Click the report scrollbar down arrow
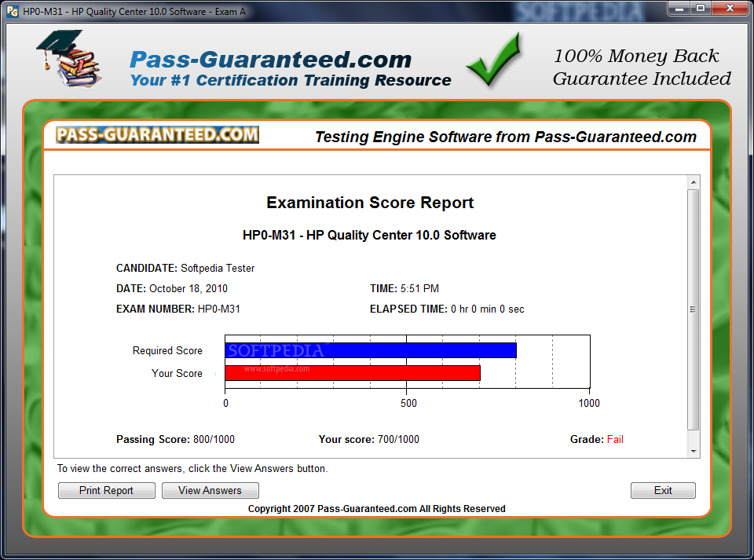 point(693,451)
